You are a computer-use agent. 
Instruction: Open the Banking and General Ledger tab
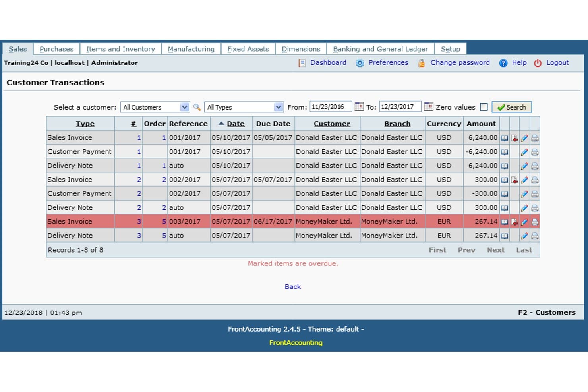(x=380, y=49)
